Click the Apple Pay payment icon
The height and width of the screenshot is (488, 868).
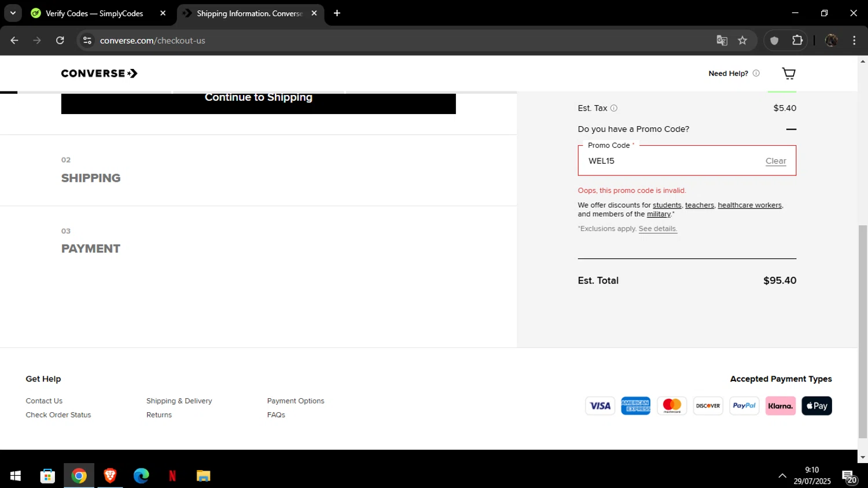point(816,406)
